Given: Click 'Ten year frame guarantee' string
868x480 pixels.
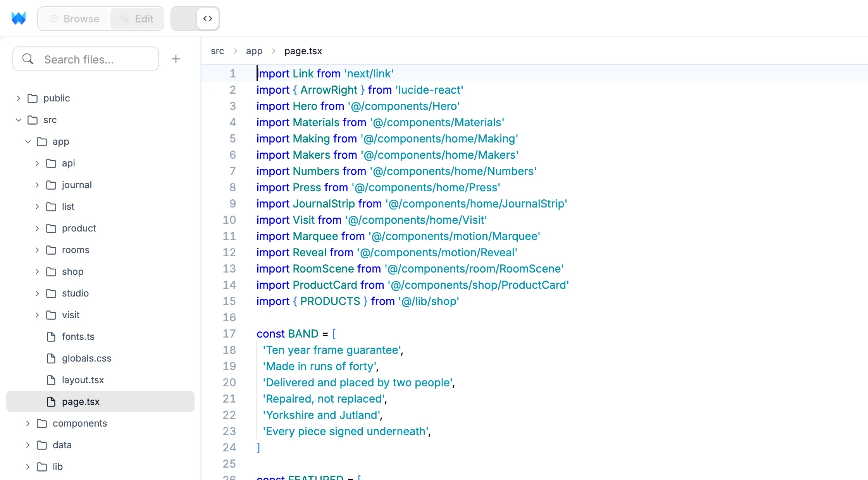Looking at the screenshot, I should pos(332,350).
